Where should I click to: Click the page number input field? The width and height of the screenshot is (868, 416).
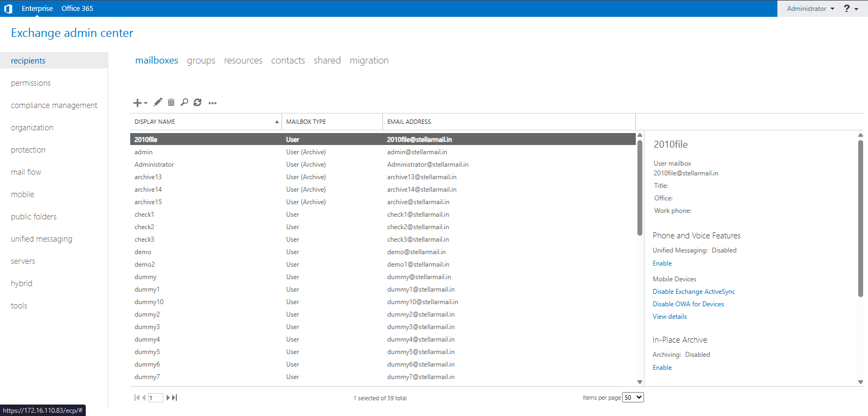pos(155,398)
